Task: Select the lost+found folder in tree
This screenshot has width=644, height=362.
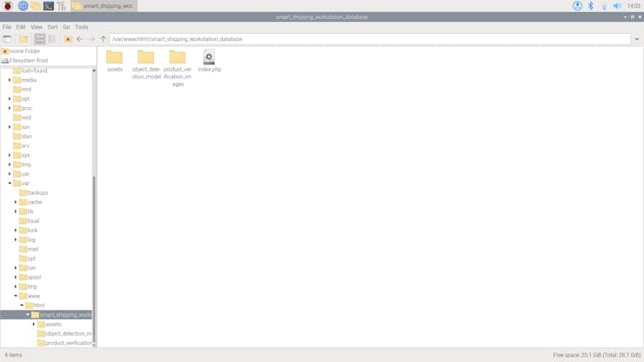Action: pos(30,70)
